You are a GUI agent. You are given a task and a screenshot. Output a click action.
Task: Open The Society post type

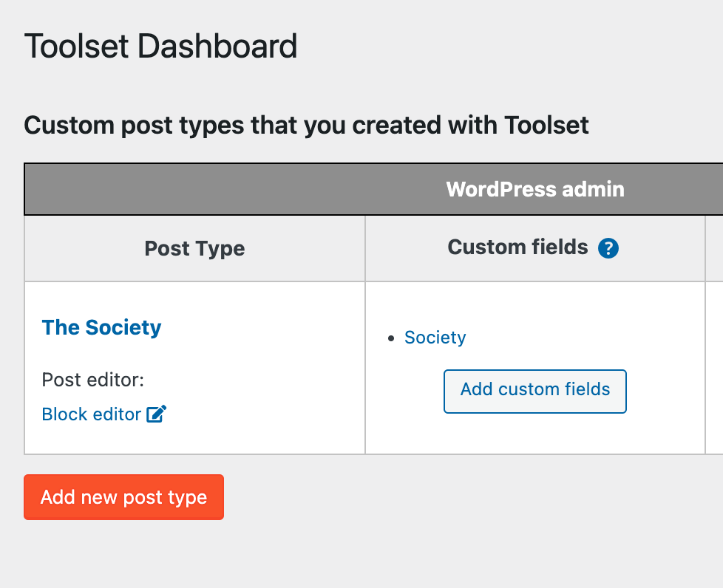[x=101, y=328]
